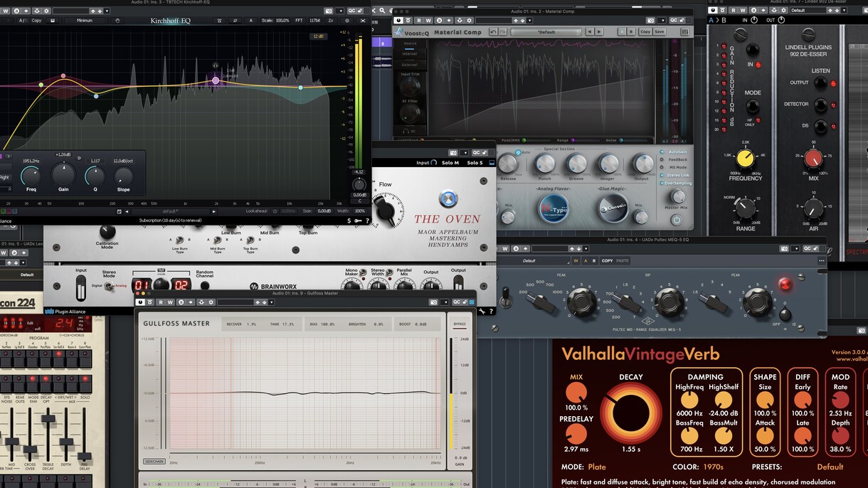Open Gullfoss Master window preset dropdown arrow
The image size is (868, 488).
click(x=271, y=302)
